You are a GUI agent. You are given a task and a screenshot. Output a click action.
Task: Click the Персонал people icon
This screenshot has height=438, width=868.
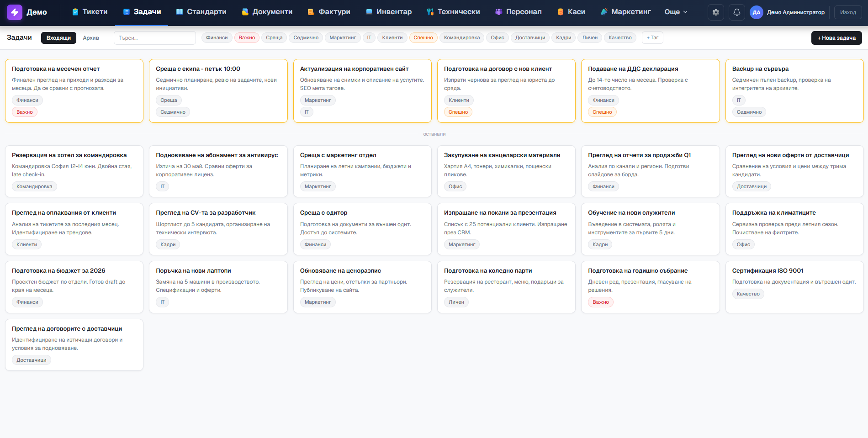click(499, 12)
